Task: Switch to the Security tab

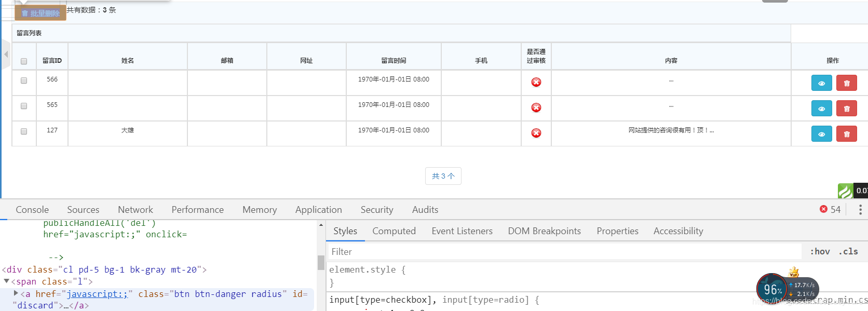Action: pos(377,210)
